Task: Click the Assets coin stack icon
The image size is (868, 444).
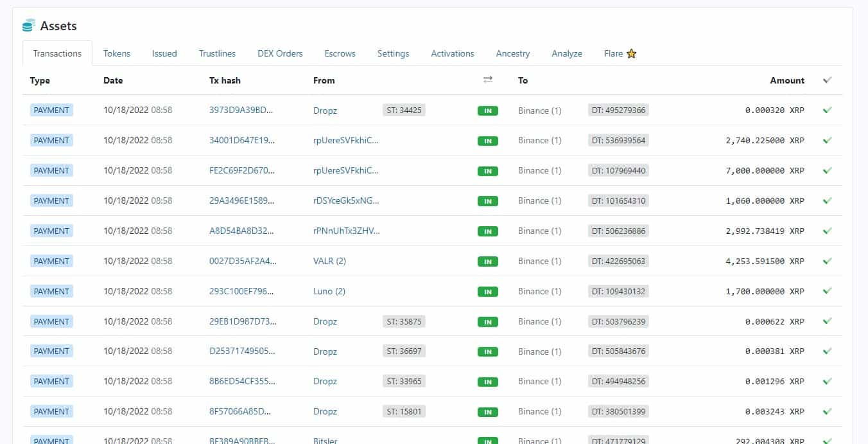Action: tap(28, 26)
